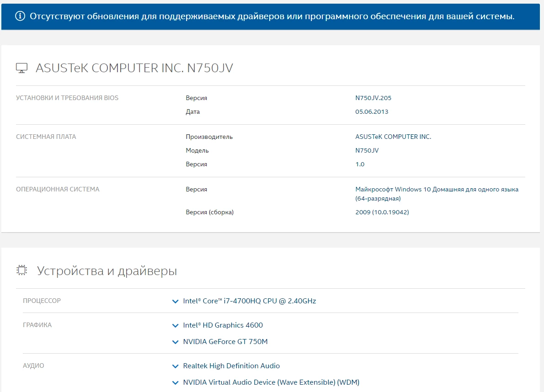This screenshot has height=392, width=544.
Task: Expand Intel Core i7-4700HQ processor details
Action: pos(175,301)
